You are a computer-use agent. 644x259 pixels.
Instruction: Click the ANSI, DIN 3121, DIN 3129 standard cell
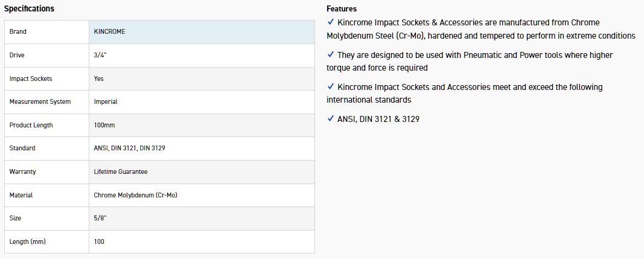coord(130,148)
